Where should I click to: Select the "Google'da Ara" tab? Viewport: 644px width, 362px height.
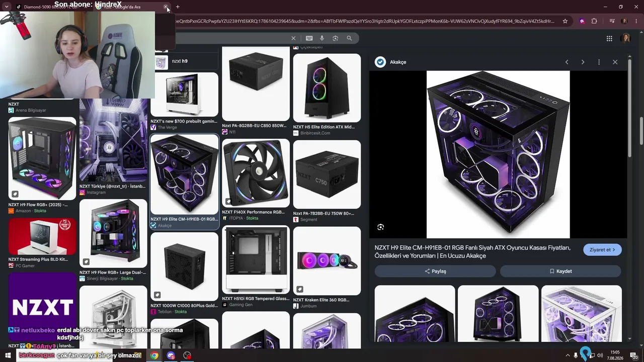pos(132,7)
